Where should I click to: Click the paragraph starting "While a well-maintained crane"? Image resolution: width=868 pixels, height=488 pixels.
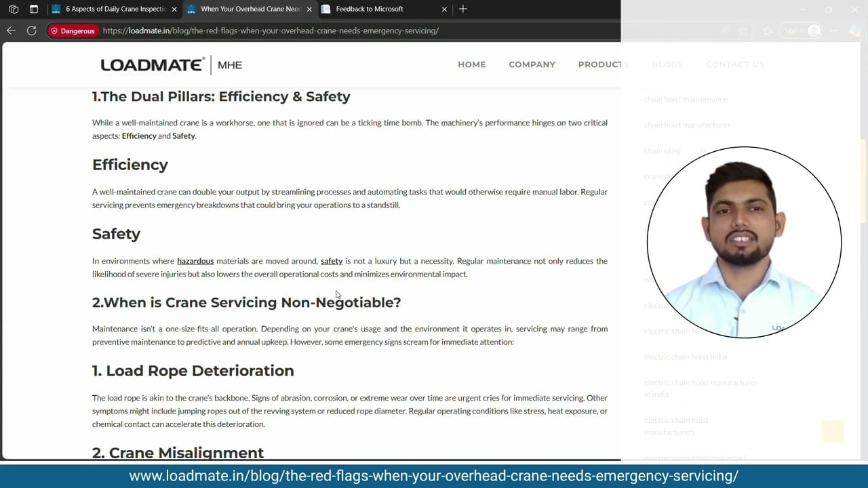coord(350,129)
